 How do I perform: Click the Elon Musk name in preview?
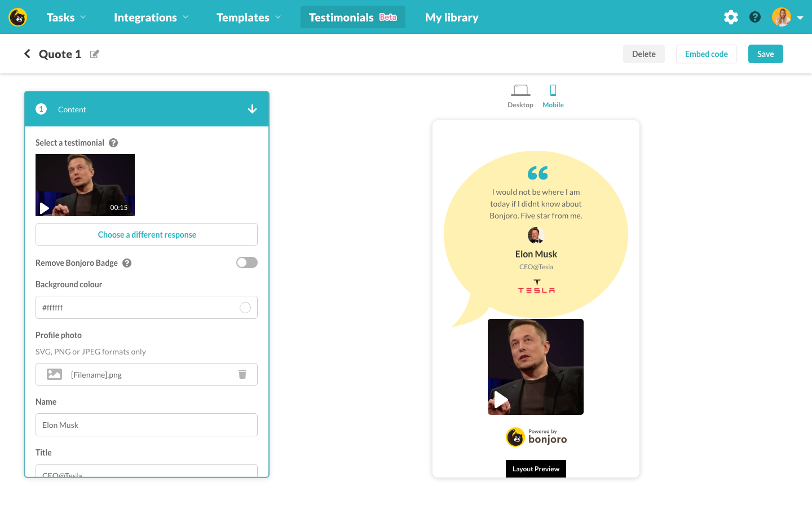pyautogui.click(x=536, y=254)
